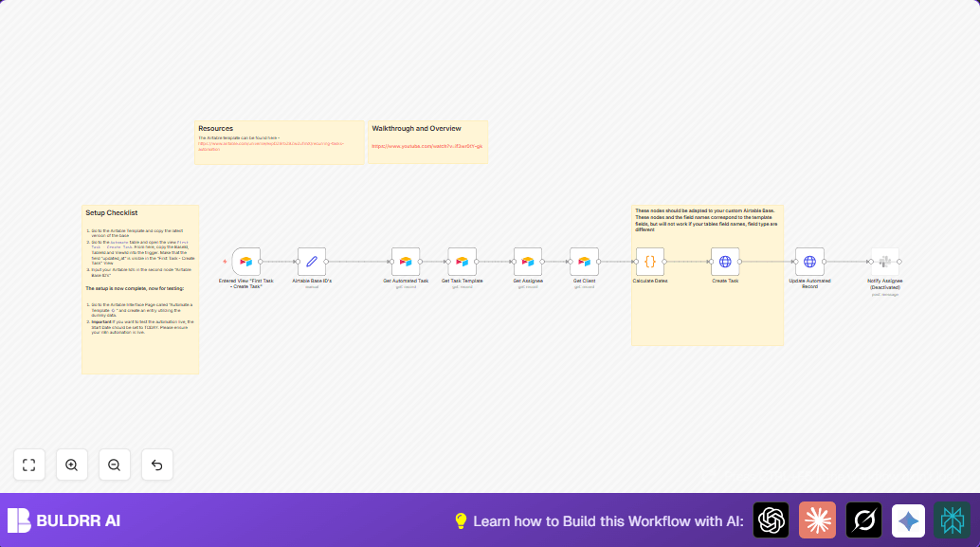Open the Claude starburst icon in banner

point(817,520)
